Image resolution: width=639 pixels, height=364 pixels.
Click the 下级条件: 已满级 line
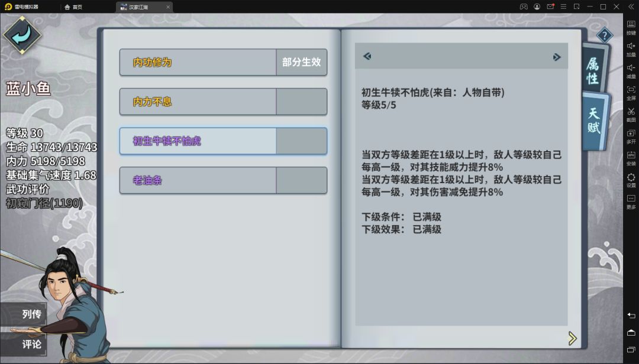point(401,217)
